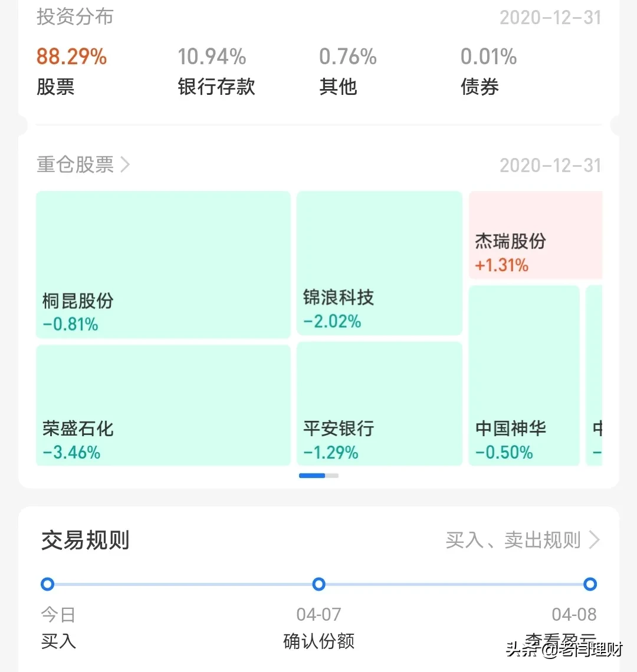Tap the red 杰瑞股份 tile
The height and width of the screenshot is (672, 637).
pyautogui.click(x=536, y=235)
